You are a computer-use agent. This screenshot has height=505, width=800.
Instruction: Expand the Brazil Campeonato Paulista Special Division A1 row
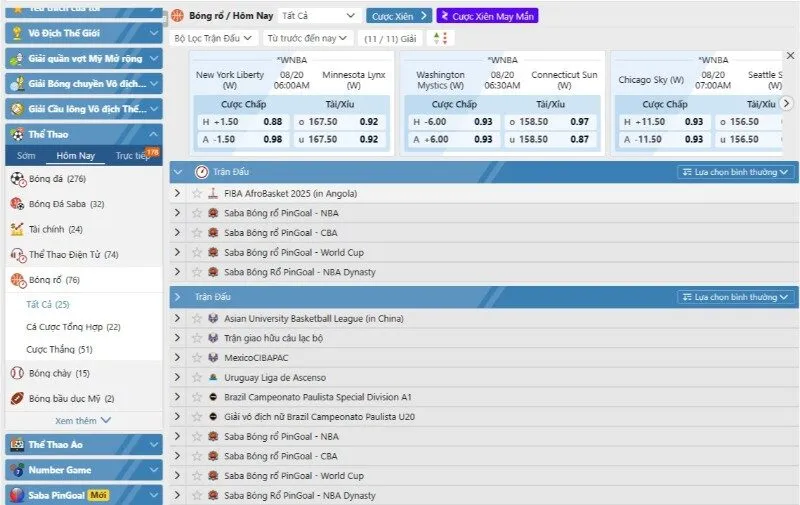coord(178,397)
